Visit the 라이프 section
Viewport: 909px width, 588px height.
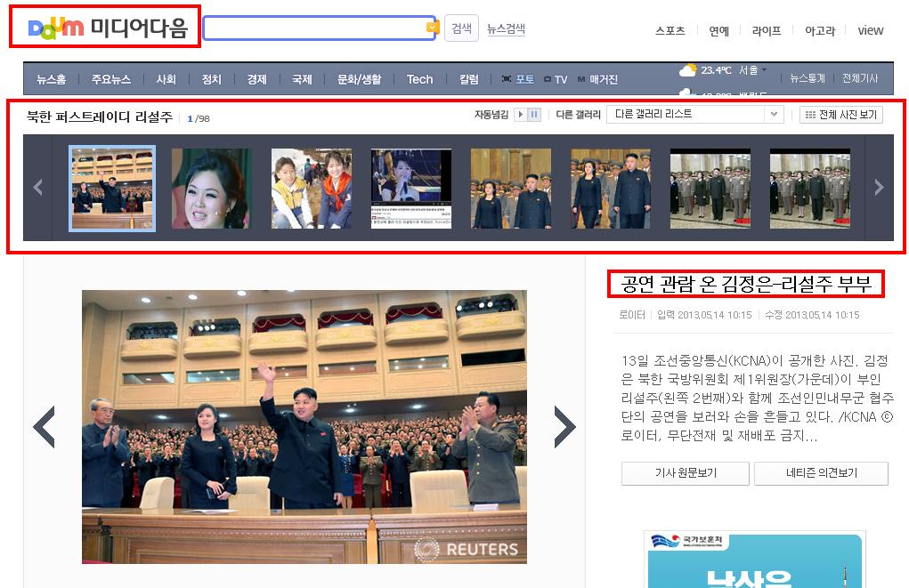tap(767, 31)
